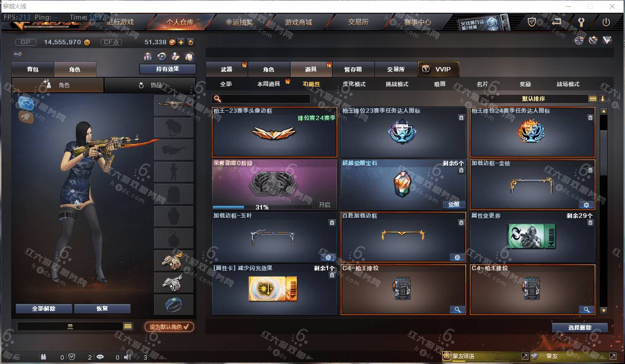
Task: Click trash icon on 属性变更券 item
Action: tap(590, 223)
